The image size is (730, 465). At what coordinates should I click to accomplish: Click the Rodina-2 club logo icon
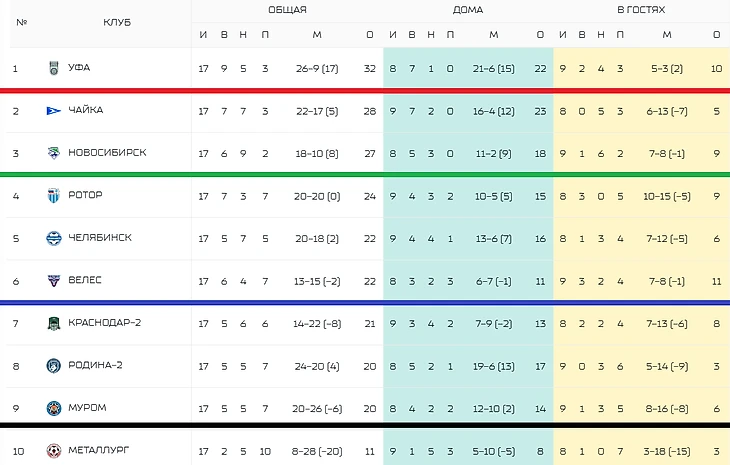click(x=54, y=366)
